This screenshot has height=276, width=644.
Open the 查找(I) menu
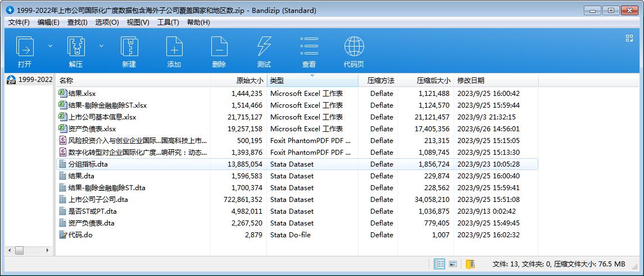click(x=77, y=22)
